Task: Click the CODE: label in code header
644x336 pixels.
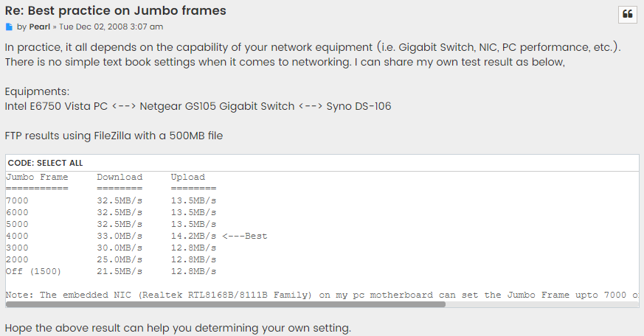Action: coord(21,163)
